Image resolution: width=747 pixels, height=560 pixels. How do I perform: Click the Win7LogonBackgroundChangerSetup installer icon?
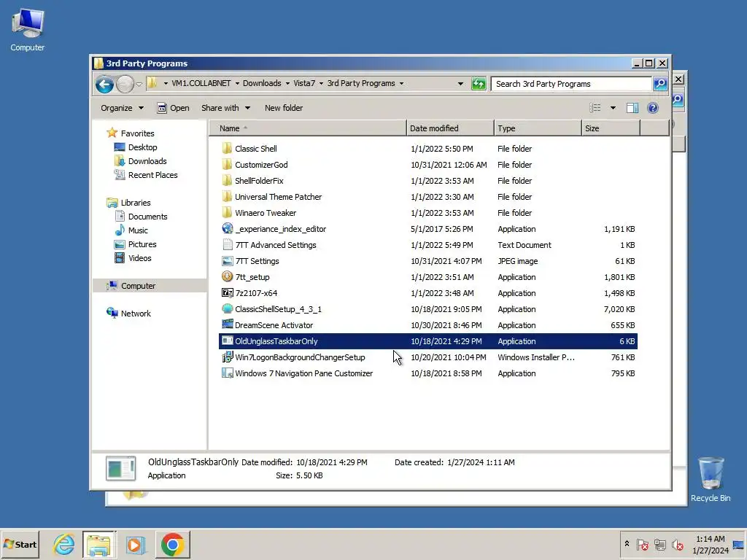tap(228, 357)
